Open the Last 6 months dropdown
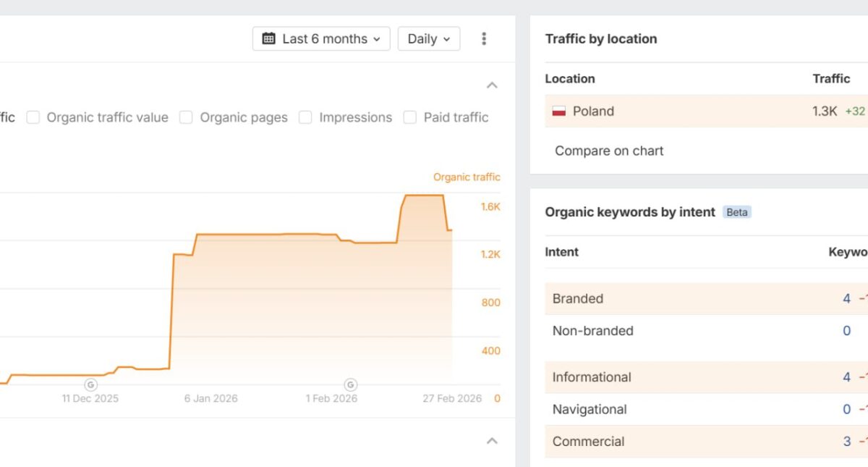Image resolution: width=868 pixels, height=467 pixels. click(x=321, y=39)
